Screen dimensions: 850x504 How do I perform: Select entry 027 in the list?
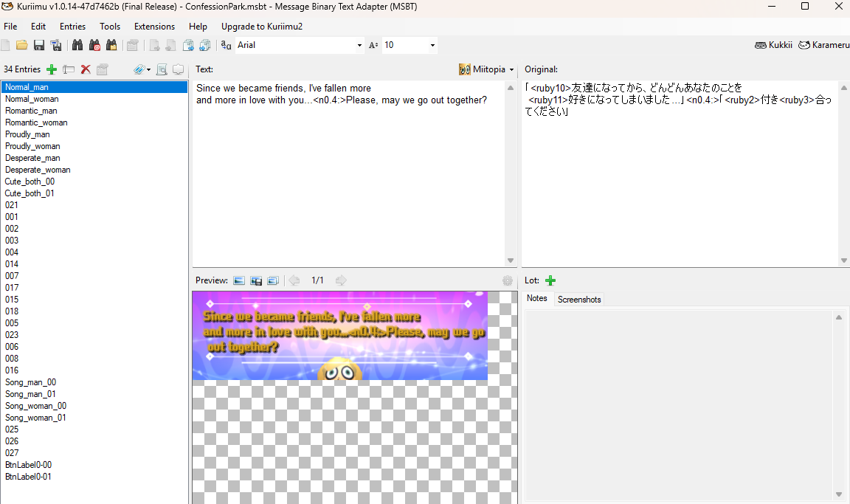tap(94, 453)
